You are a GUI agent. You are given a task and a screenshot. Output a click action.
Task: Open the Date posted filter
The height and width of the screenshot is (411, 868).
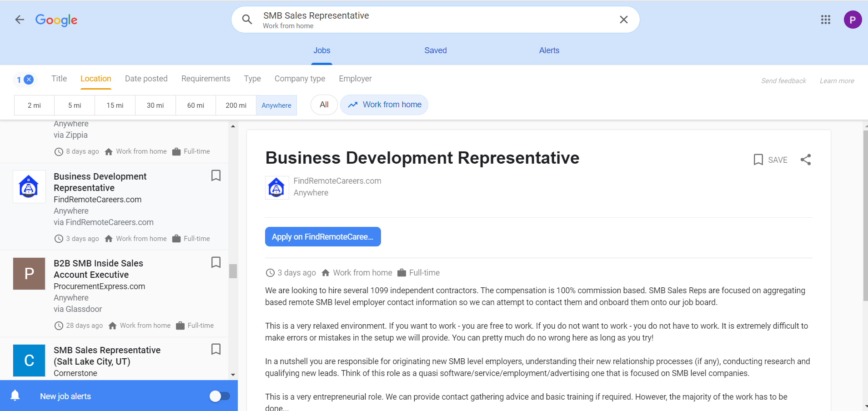[146, 79]
